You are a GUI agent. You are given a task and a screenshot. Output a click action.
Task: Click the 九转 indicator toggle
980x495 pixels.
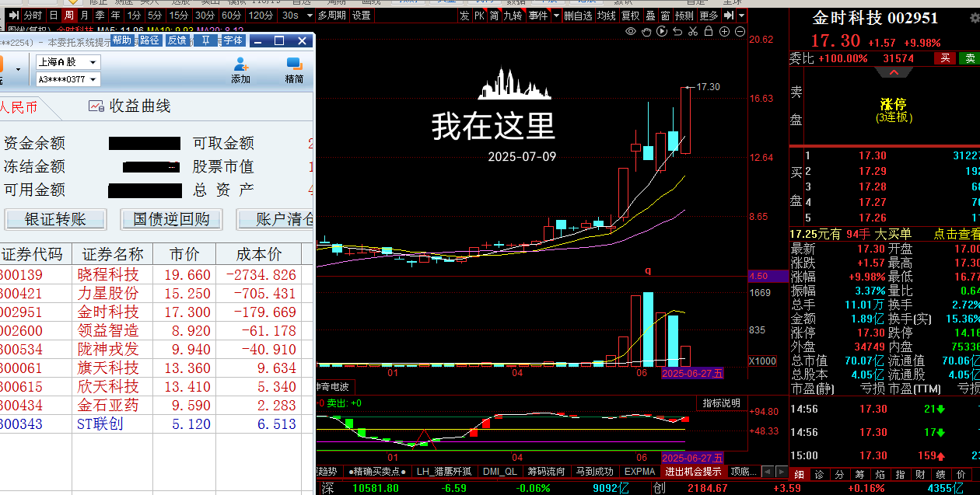coord(513,16)
